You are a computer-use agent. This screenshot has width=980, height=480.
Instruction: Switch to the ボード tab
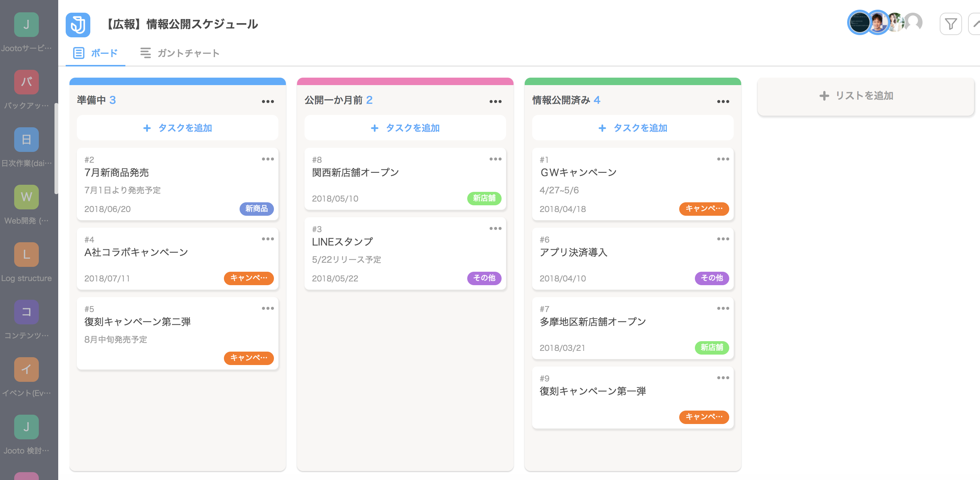click(x=96, y=53)
